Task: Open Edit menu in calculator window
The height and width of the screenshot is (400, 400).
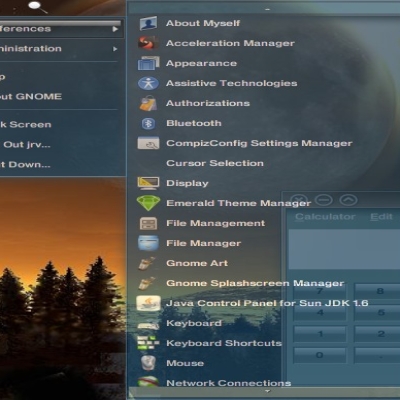Action: pyautogui.click(x=381, y=217)
